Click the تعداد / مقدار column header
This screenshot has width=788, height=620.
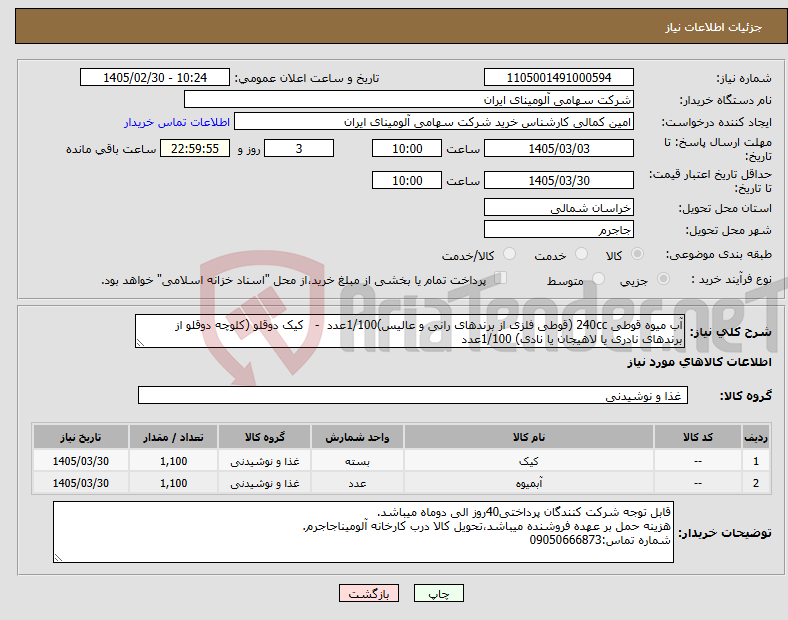(x=173, y=437)
